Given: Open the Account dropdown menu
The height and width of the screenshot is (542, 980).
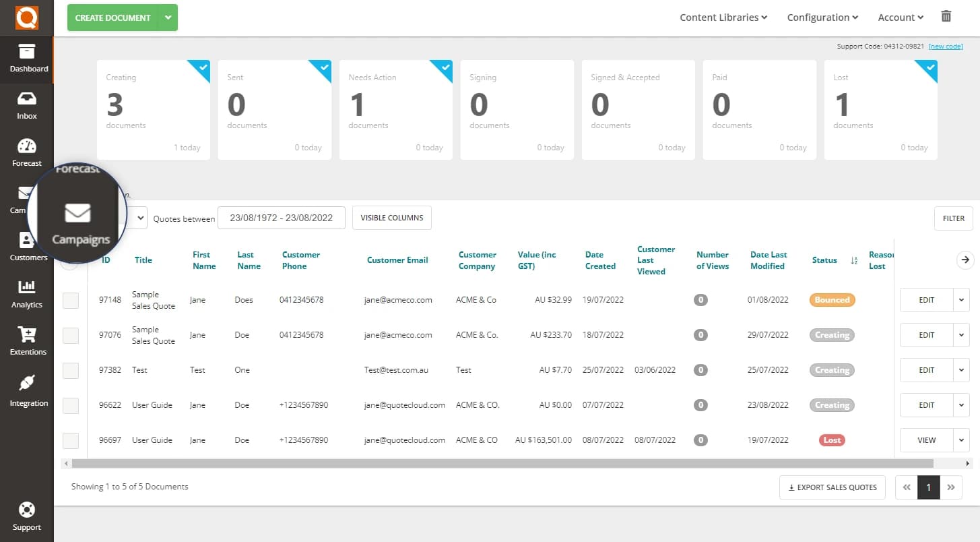Looking at the screenshot, I should (900, 17).
